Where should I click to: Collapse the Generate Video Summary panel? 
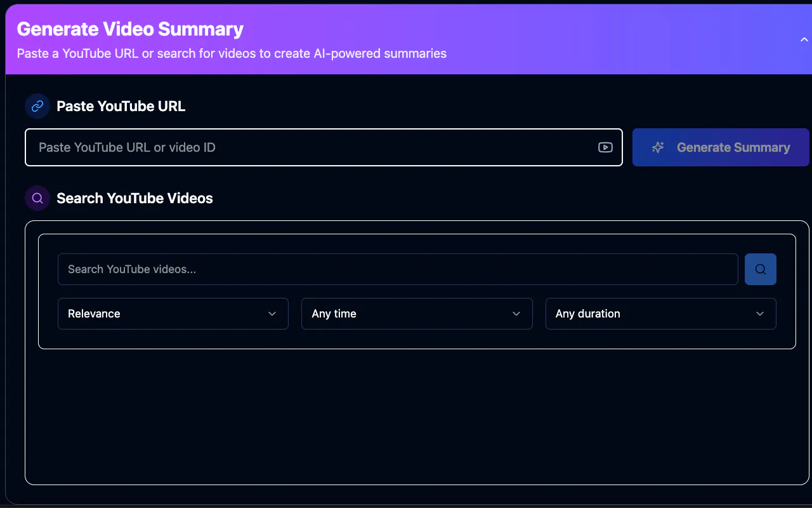tap(804, 39)
